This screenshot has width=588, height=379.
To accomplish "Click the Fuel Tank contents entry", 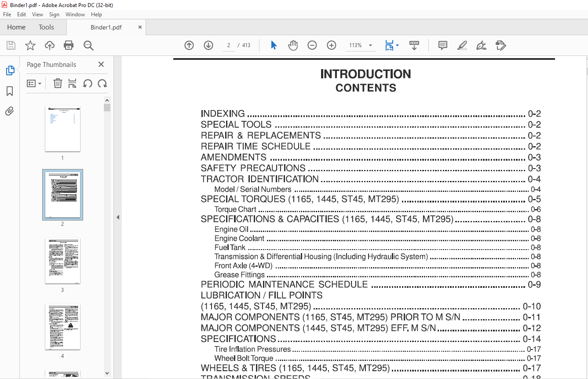I will point(377,247).
